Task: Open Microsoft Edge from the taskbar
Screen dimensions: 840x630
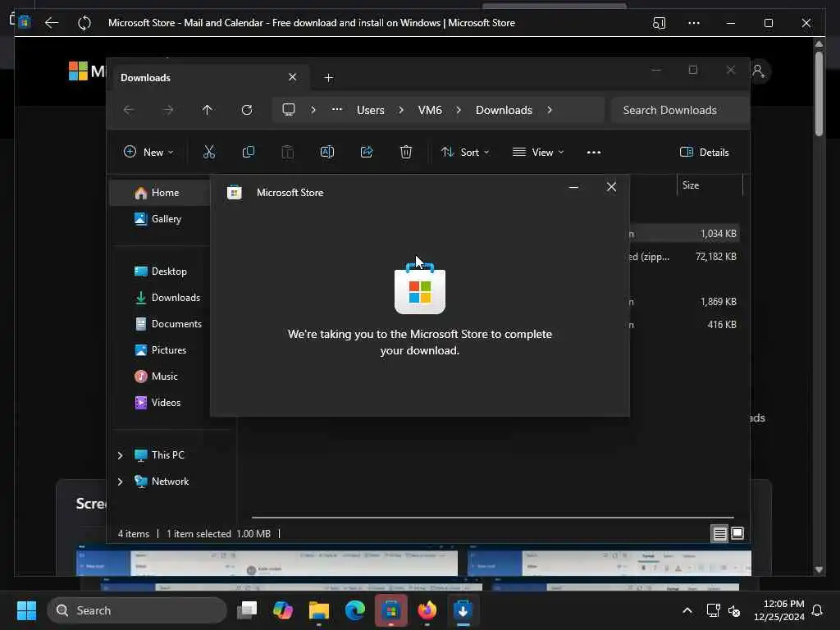Action: point(354,610)
